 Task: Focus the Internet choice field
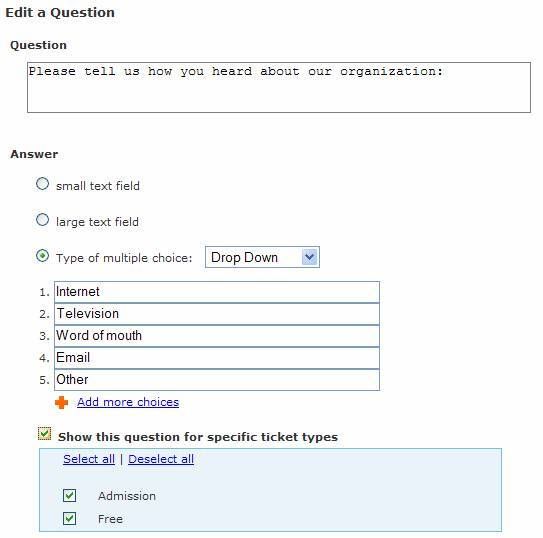pyautogui.click(x=217, y=292)
